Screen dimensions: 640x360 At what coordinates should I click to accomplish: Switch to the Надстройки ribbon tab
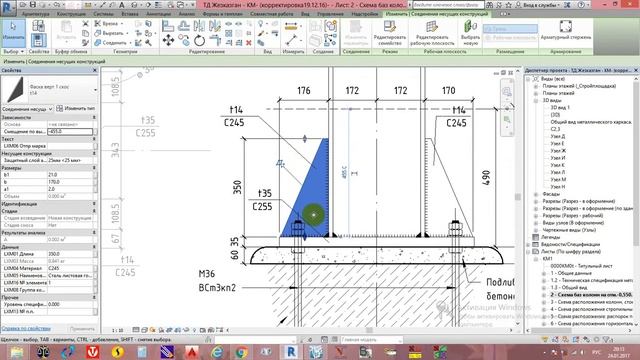tap(365, 14)
